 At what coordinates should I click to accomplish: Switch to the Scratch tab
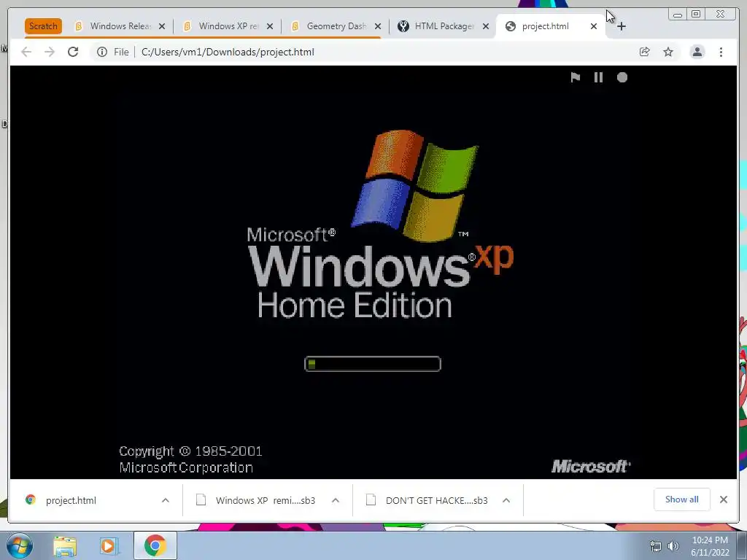(43, 26)
